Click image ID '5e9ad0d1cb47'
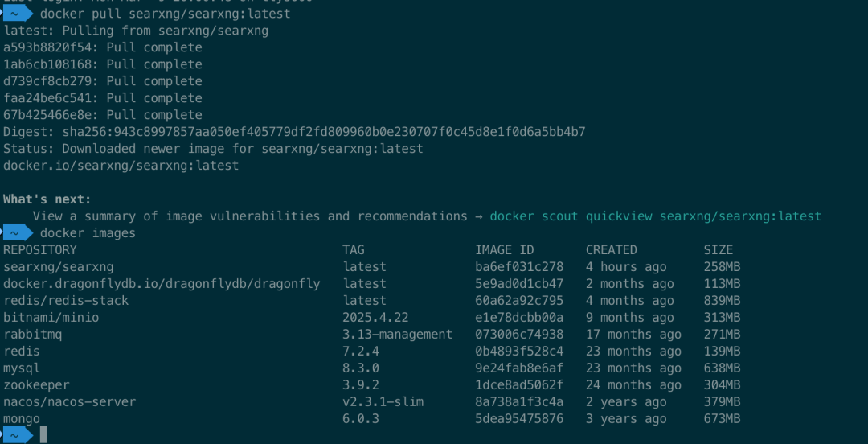This screenshot has height=444, width=868. (x=519, y=284)
